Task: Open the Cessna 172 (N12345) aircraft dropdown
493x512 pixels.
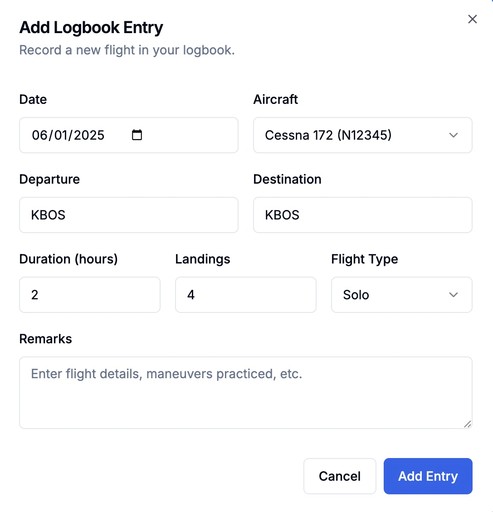Action: tap(363, 135)
